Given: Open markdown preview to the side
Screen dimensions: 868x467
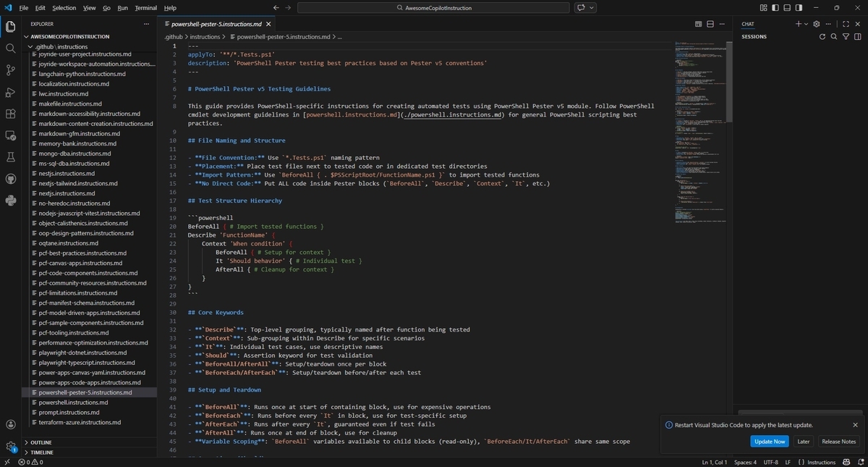Looking at the screenshot, I should [x=699, y=24].
